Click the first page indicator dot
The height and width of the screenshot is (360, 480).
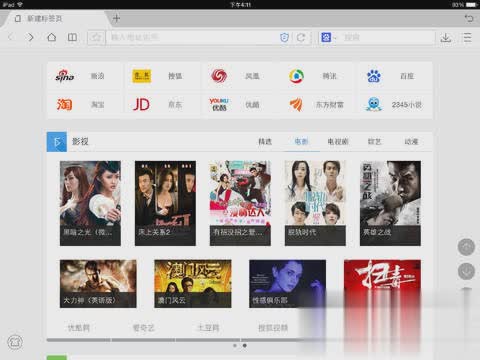pyautogui.click(x=235, y=346)
